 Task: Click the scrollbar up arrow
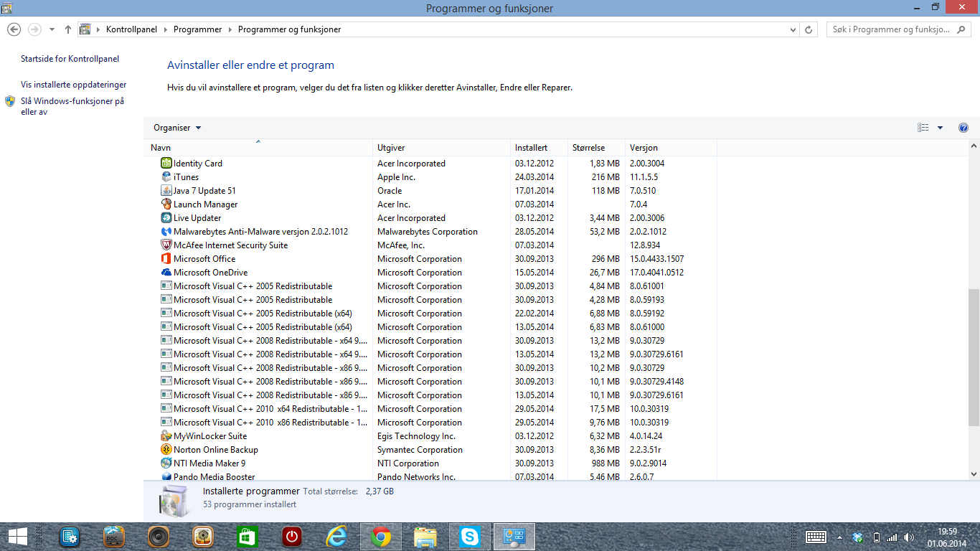[974, 146]
